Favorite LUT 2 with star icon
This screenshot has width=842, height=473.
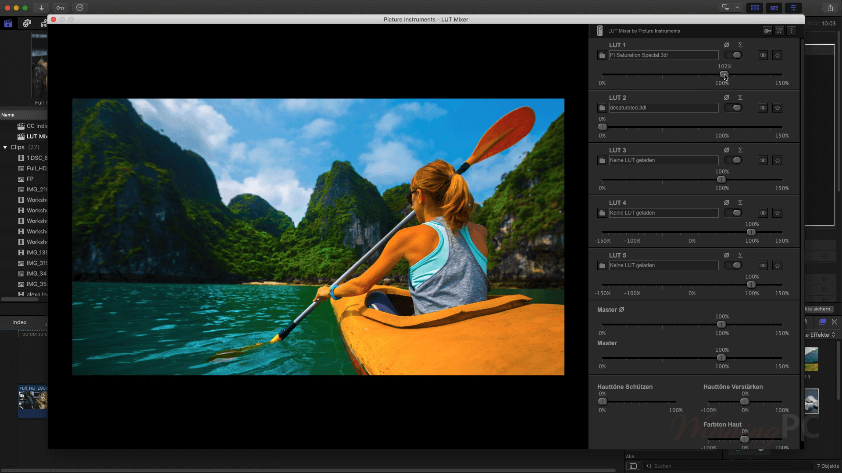point(777,108)
